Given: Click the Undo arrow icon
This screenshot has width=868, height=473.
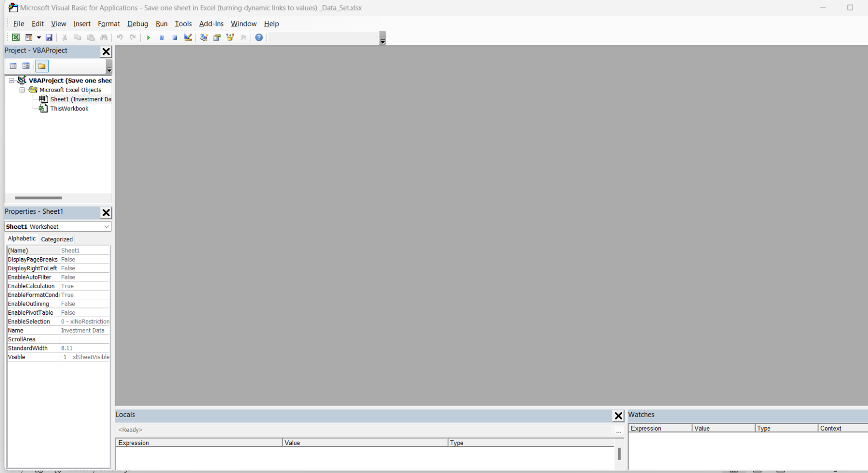Looking at the screenshot, I should pyautogui.click(x=120, y=38).
